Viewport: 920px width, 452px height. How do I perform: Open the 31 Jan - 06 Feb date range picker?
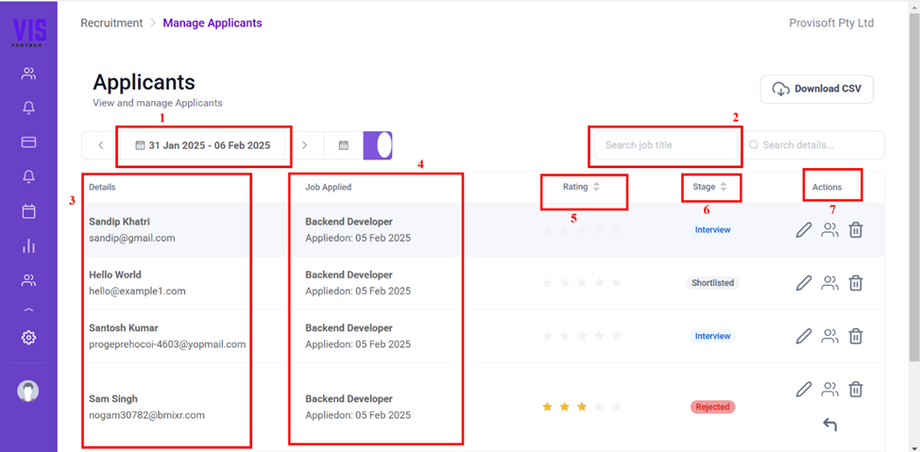(x=203, y=146)
